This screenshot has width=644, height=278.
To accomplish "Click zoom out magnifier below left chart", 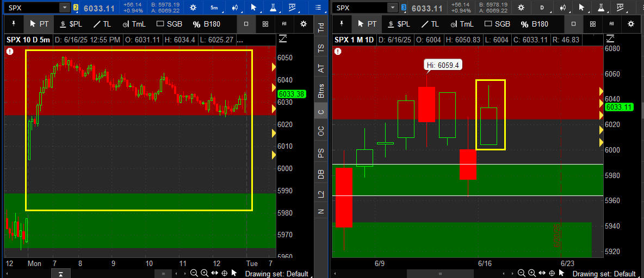I will [194, 273].
